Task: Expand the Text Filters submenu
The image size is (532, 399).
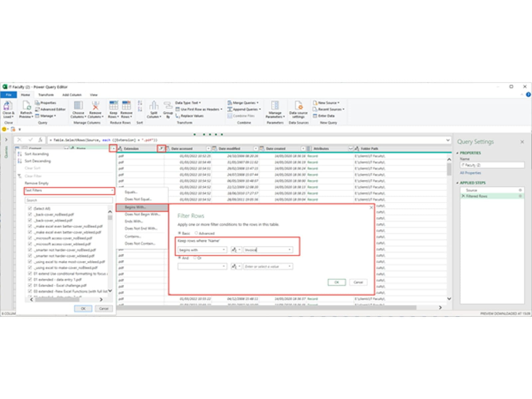Action: pos(69,191)
